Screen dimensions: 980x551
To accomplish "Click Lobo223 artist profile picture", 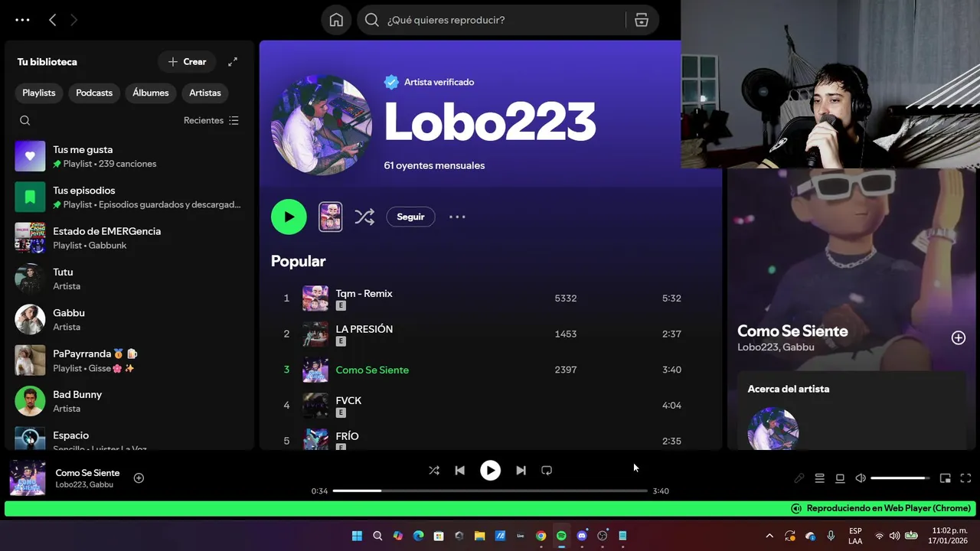I will [x=322, y=125].
